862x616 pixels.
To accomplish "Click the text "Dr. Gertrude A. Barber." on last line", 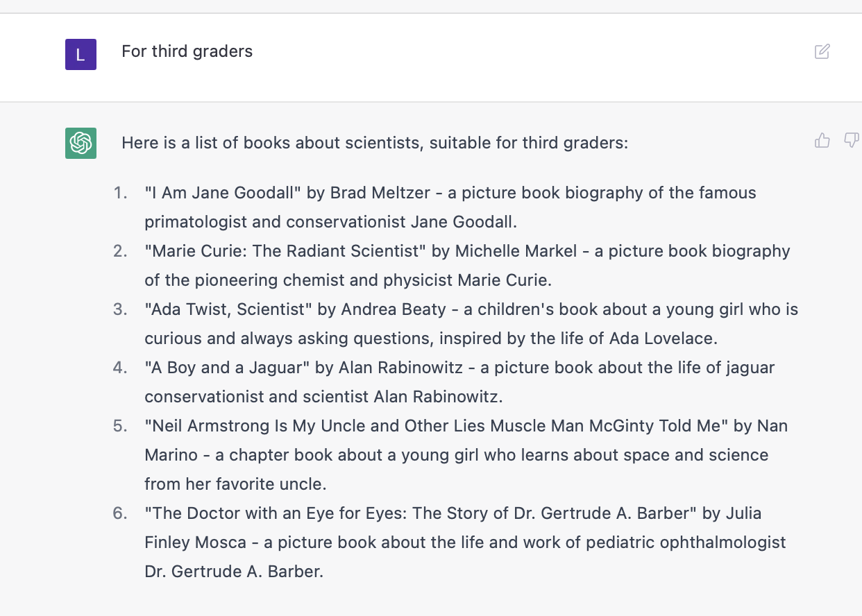I will pos(234,572).
